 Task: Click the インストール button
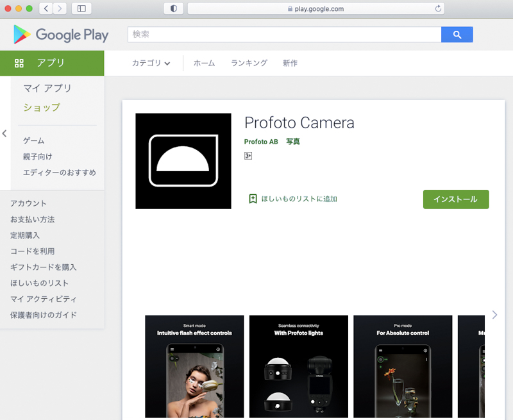[x=456, y=199]
